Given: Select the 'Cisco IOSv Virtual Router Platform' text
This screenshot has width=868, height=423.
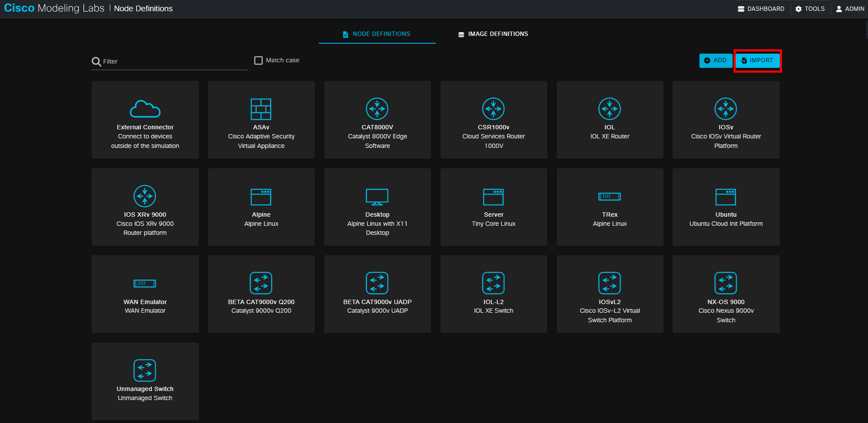Looking at the screenshot, I should [x=726, y=141].
